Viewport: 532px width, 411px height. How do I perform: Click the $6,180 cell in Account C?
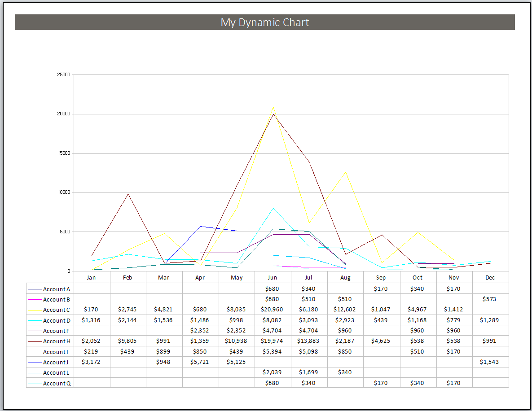click(x=308, y=310)
